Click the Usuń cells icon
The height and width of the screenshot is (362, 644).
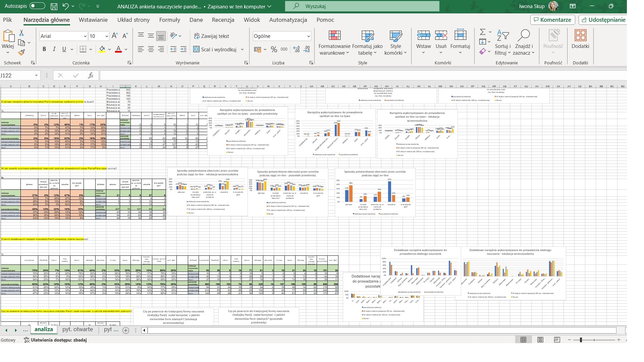click(x=441, y=36)
